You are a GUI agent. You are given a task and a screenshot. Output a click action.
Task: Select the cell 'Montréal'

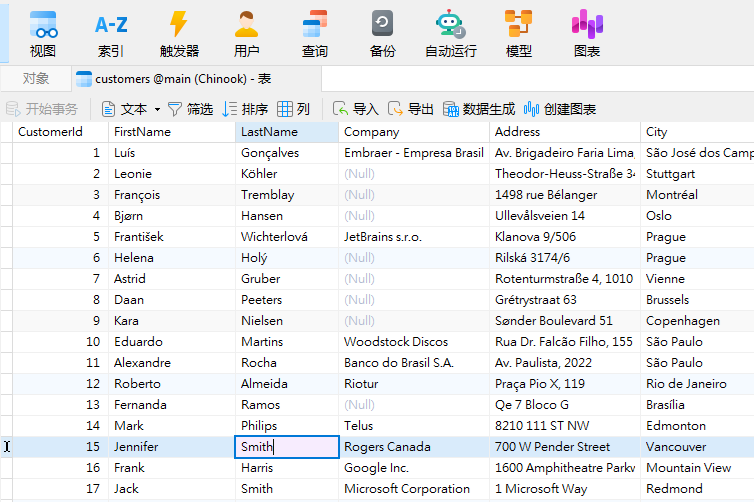(x=697, y=195)
